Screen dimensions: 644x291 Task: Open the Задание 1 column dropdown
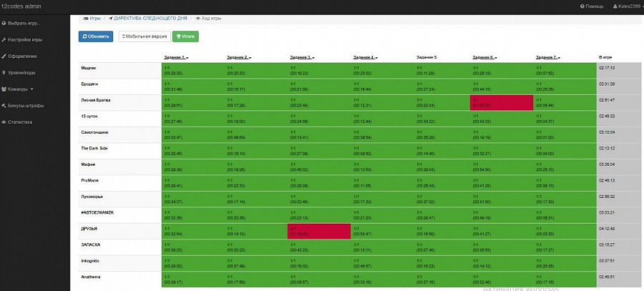(x=176, y=58)
